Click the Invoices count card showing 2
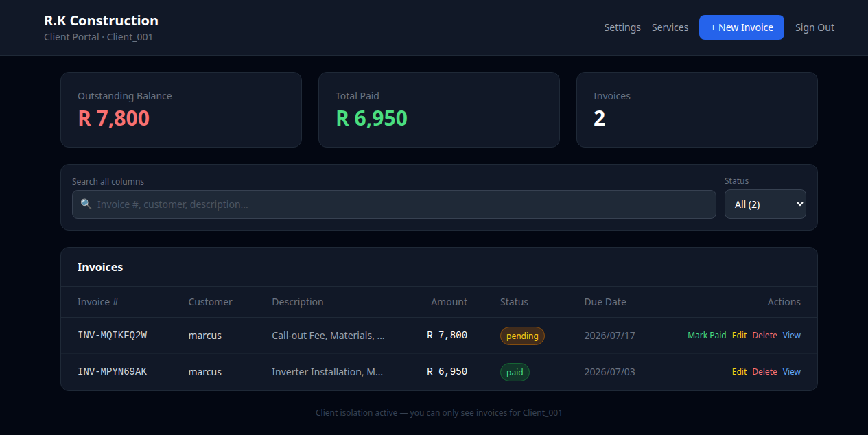 (x=697, y=110)
